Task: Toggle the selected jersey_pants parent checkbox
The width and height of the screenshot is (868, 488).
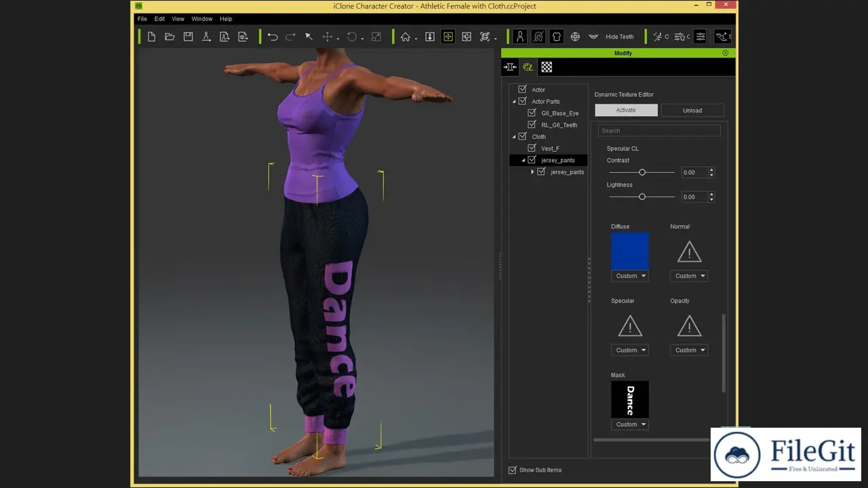Action: pyautogui.click(x=532, y=160)
